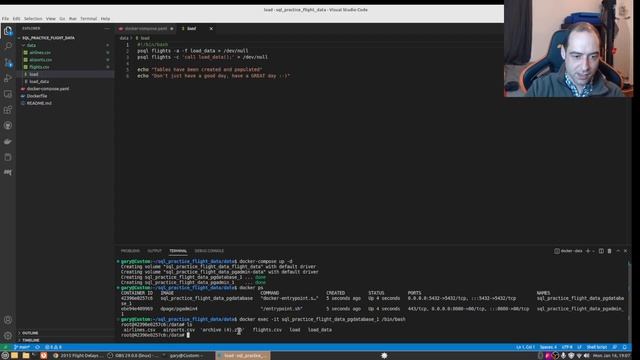The width and height of the screenshot is (640, 360).
Task: Open Source Control view in activity bar
Action: (x=8, y=62)
